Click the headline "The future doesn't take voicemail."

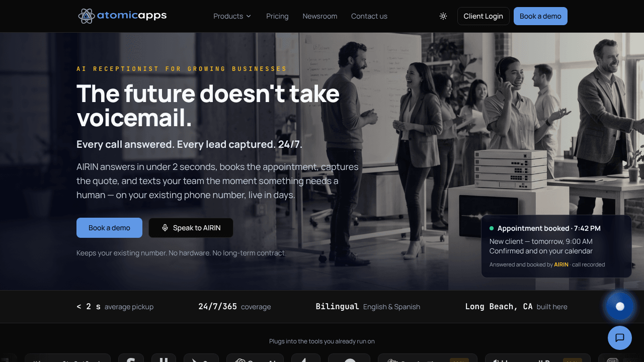[208, 106]
